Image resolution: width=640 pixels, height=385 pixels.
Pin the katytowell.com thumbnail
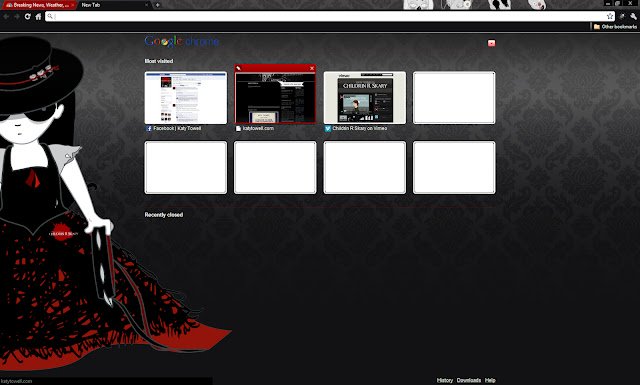[x=238, y=68]
